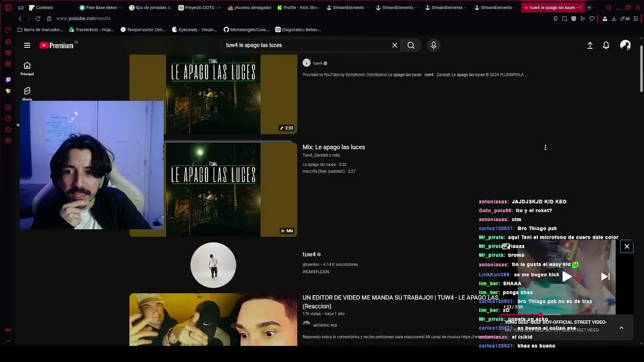Go to YouTube Premium home logo
The width and height of the screenshot is (644, 362).
[56, 45]
